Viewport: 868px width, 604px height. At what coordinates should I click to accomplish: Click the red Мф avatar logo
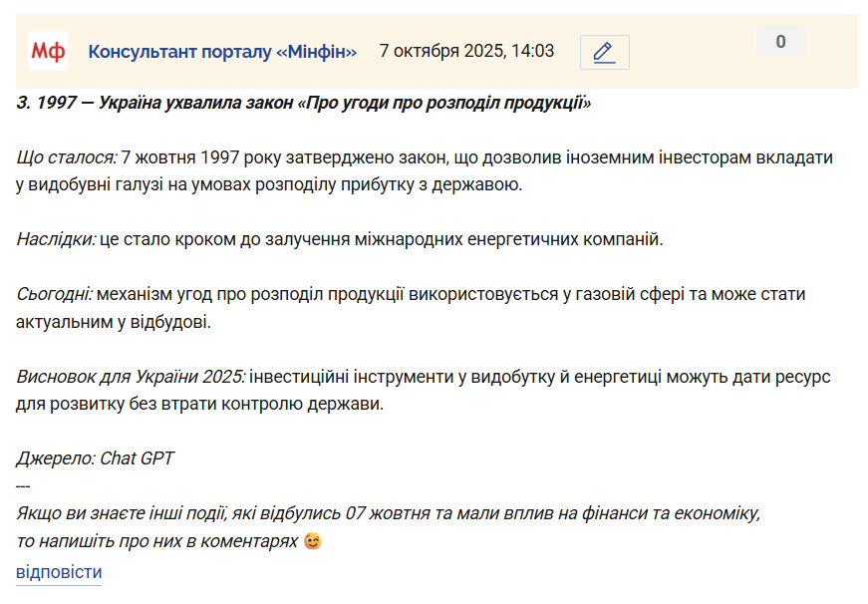pos(48,51)
